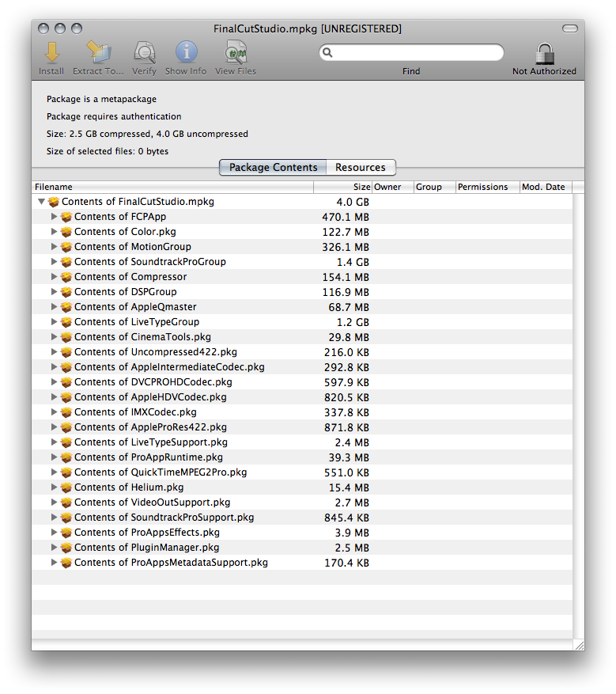Image resolution: width=616 pixels, height=694 pixels.
Task: Sort by the Size column header
Action: pyautogui.click(x=342, y=188)
